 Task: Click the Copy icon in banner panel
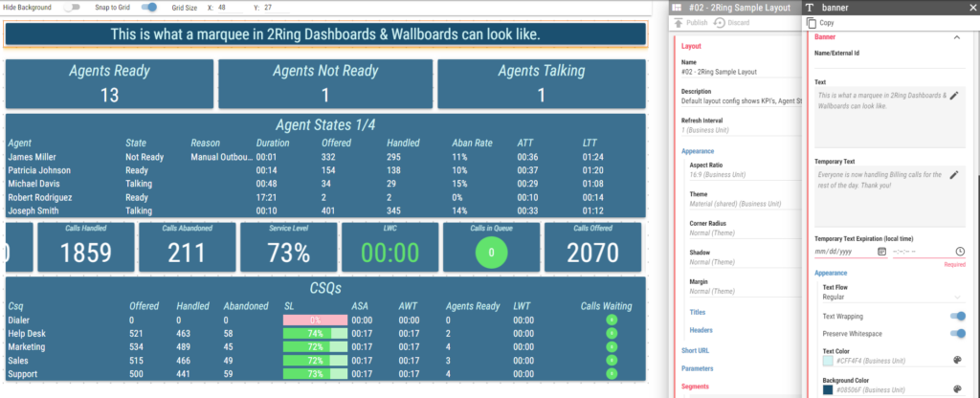pyautogui.click(x=812, y=23)
